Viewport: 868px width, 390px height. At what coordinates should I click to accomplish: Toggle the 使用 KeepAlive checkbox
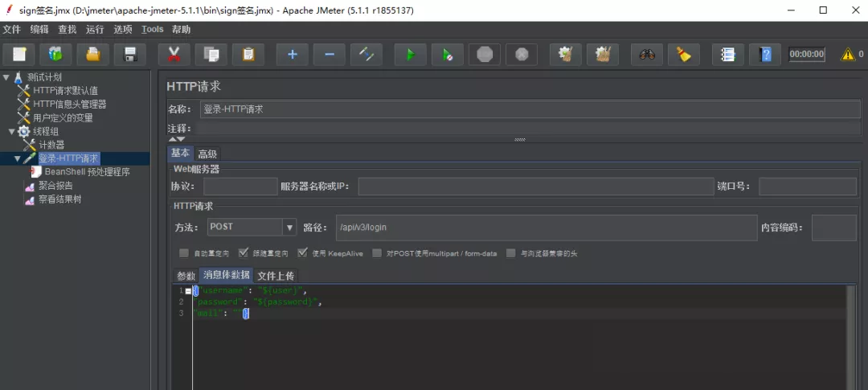302,253
